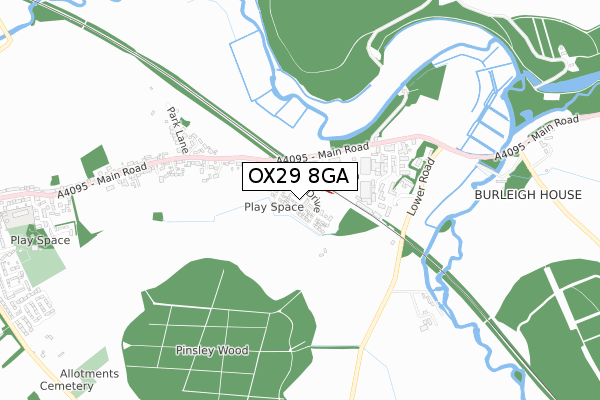Click the BURLEIGH HOUSE label
600x400 pixels.
528,195
